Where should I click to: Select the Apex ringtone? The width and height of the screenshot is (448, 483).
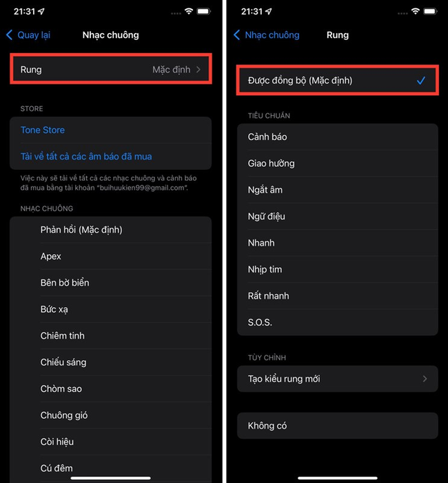(x=111, y=256)
